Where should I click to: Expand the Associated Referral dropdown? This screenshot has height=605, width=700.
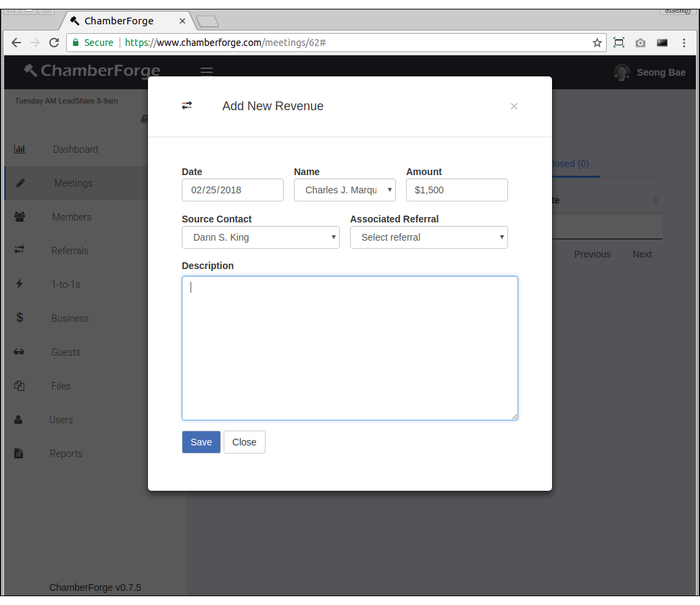pyautogui.click(x=428, y=237)
